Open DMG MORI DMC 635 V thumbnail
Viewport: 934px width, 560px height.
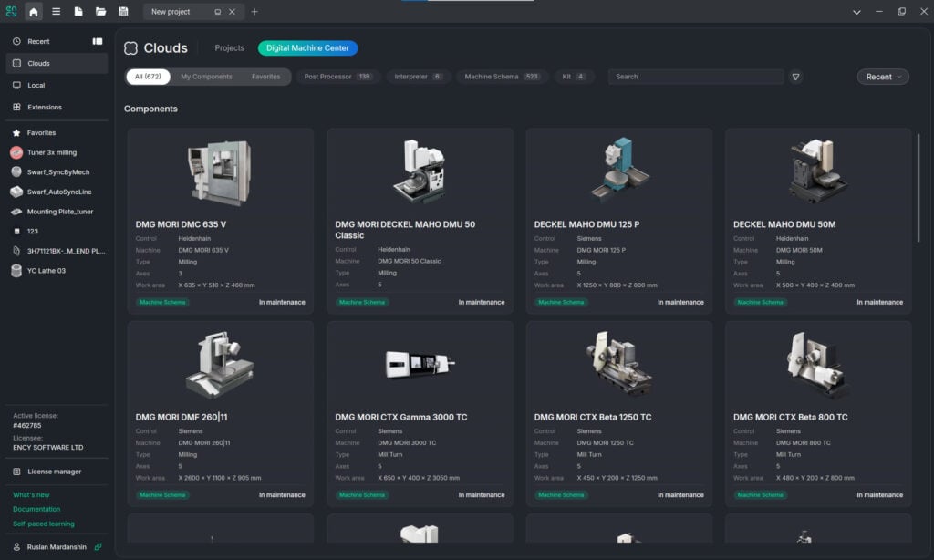pos(220,172)
